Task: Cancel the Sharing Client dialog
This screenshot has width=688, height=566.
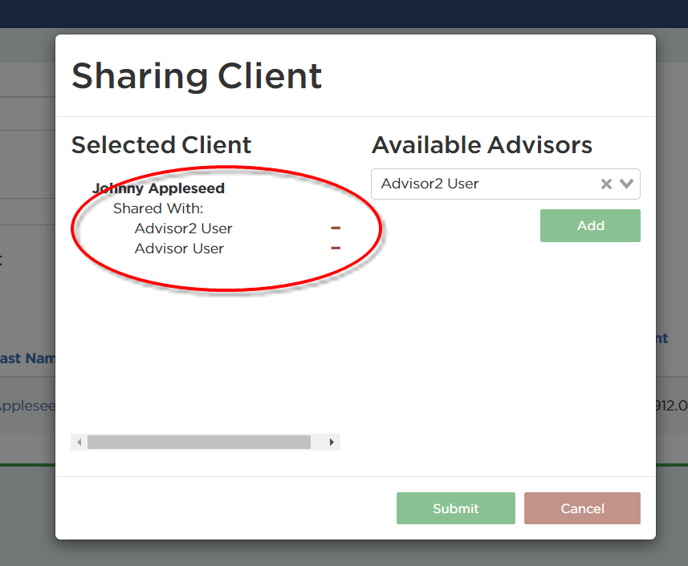Action: 582,508
